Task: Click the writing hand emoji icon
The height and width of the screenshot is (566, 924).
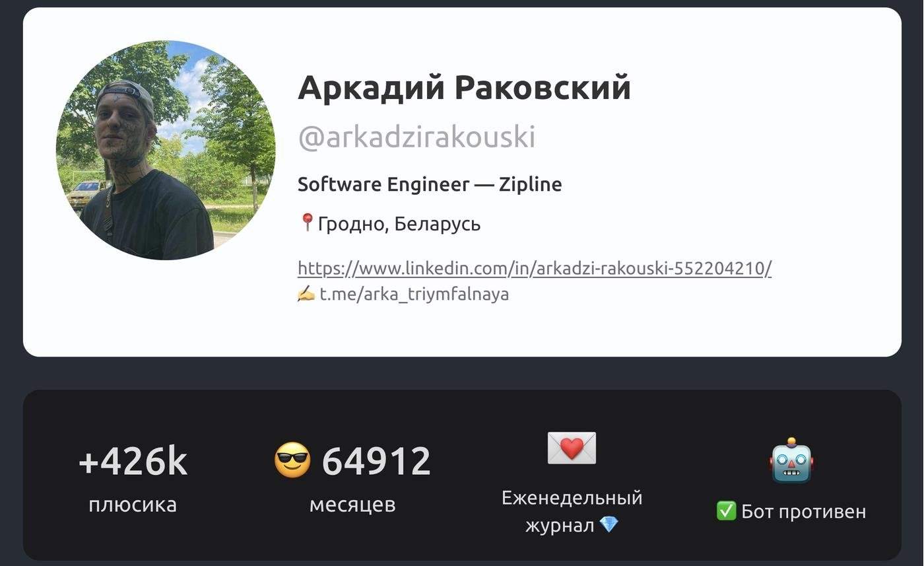Action: coord(306,294)
